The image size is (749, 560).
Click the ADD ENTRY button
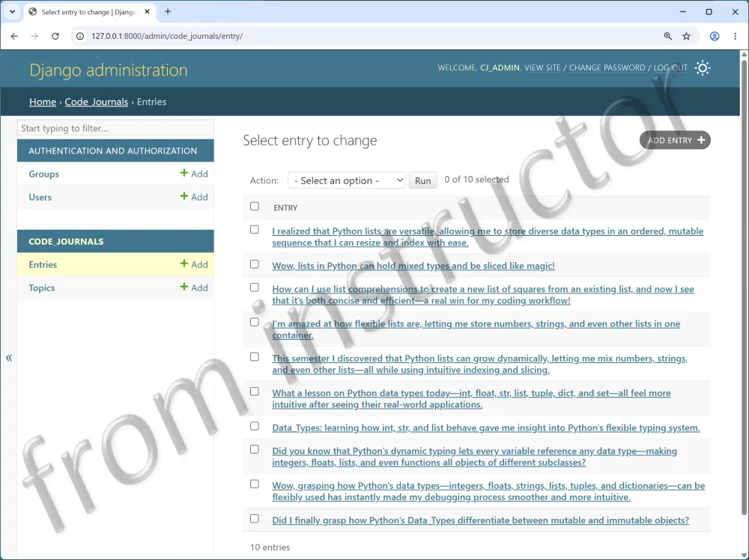point(675,140)
